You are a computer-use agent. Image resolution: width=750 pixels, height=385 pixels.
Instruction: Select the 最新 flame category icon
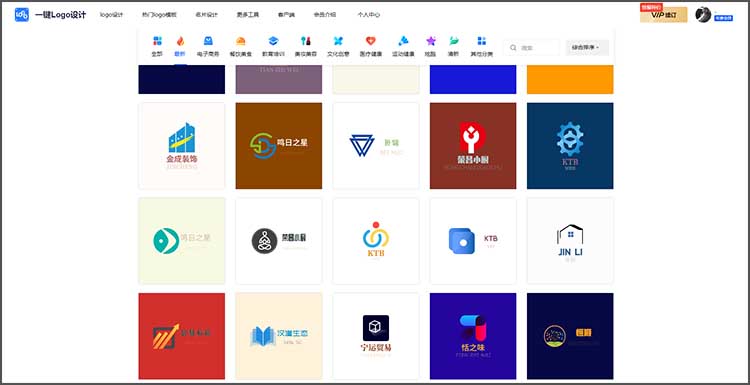coord(180,41)
